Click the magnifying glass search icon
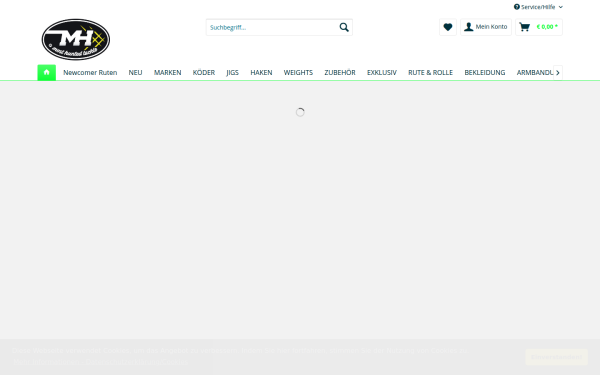The height and width of the screenshot is (375, 600). coord(344,27)
